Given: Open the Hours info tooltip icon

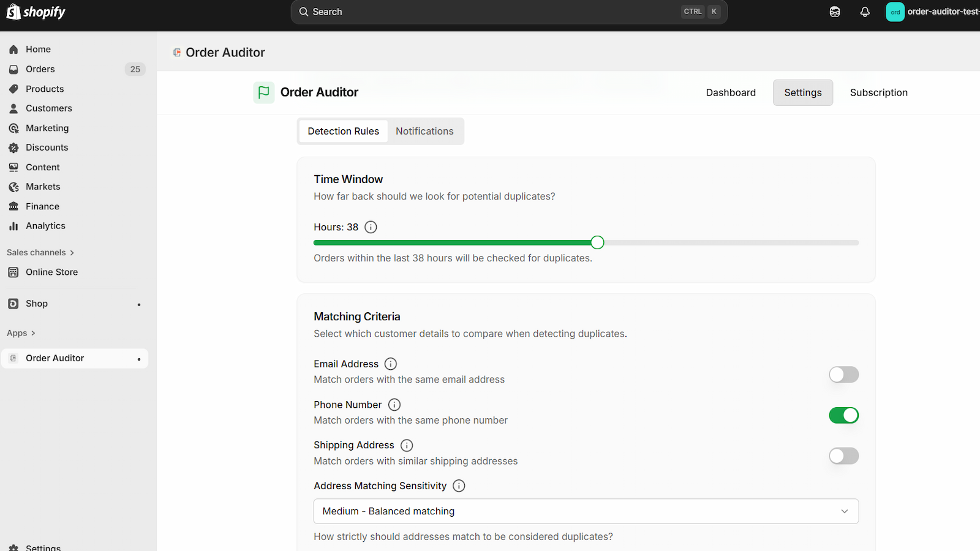Looking at the screenshot, I should pos(370,227).
